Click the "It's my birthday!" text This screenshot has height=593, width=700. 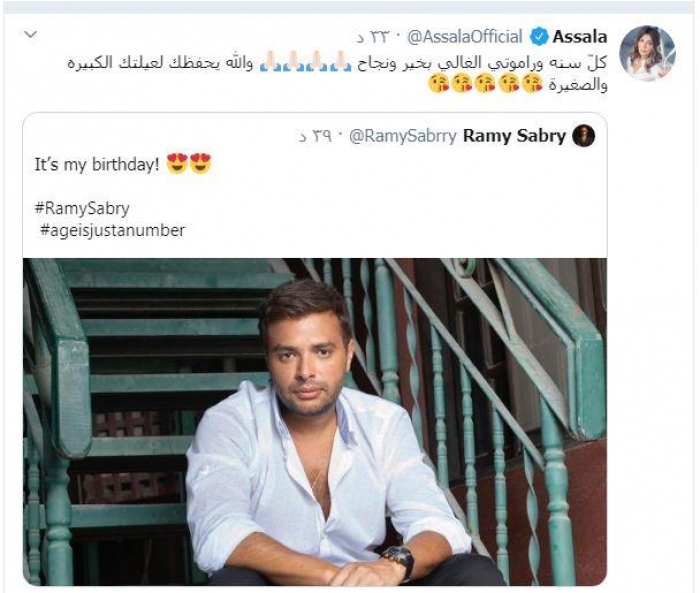pos(96,164)
